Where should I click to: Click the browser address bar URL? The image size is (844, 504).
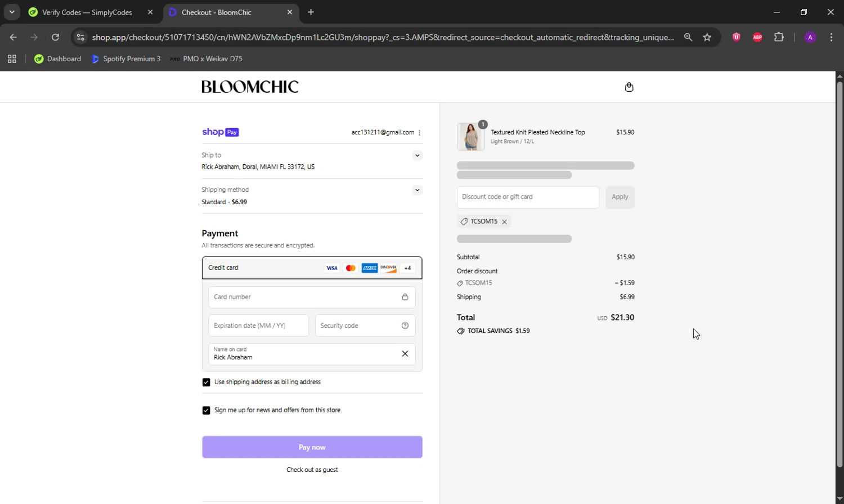click(383, 37)
